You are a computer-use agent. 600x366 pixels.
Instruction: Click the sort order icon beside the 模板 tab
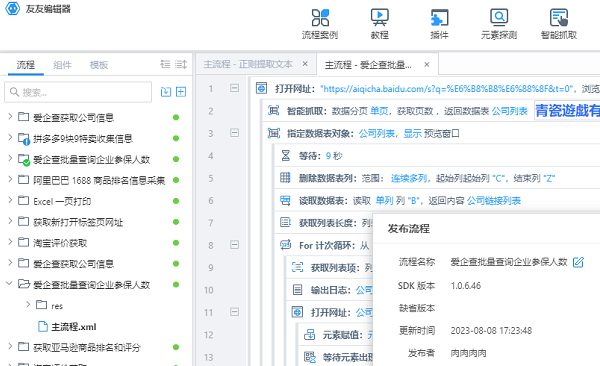[181, 64]
